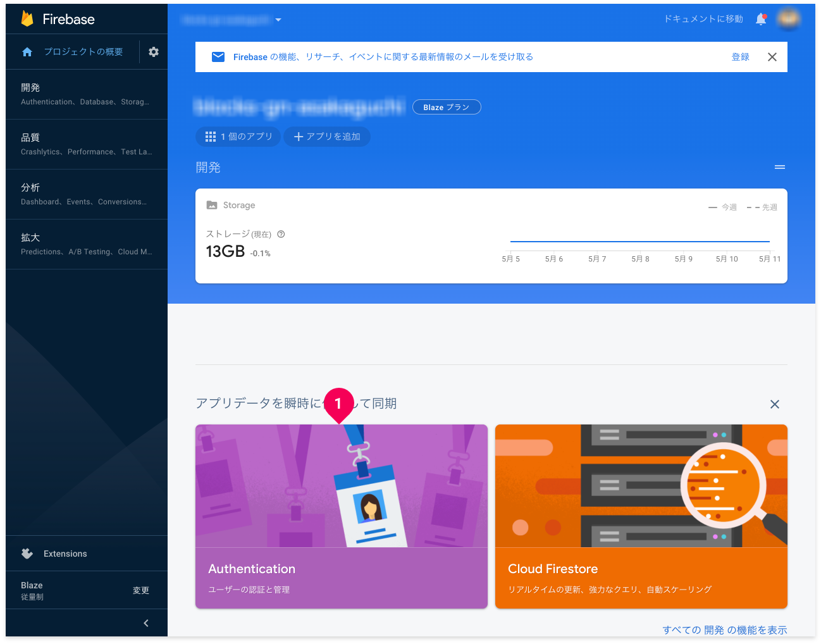The height and width of the screenshot is (644, 821).
Task: Click the mail envelope icon in banner
Action: coord(218,57)
